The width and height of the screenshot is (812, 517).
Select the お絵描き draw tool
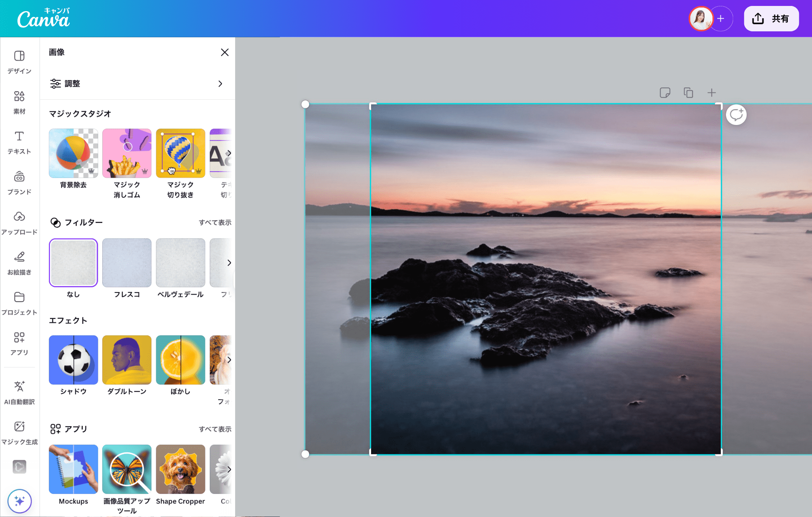(x=19, y=263)
